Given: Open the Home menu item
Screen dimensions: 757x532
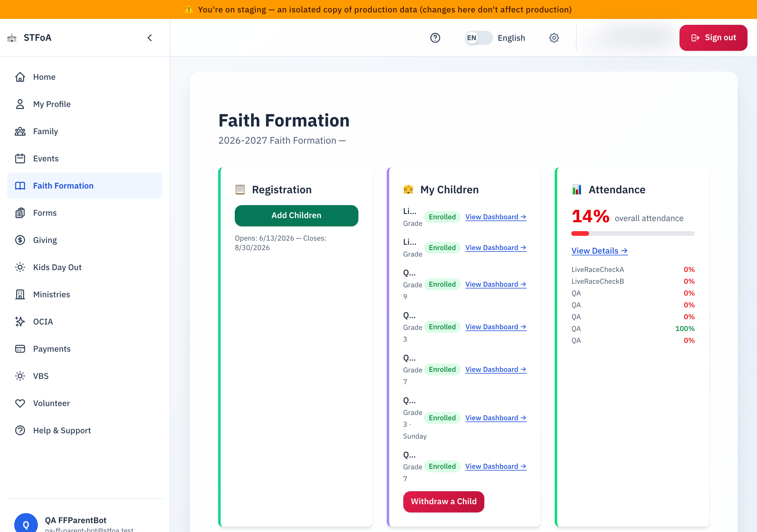Looking at the screenshot, I should click(85, 77).
